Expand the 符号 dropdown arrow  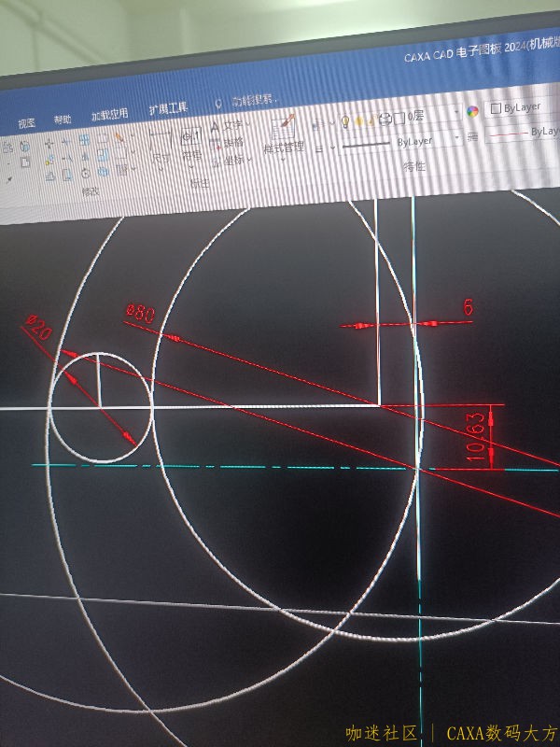[192, 166]
